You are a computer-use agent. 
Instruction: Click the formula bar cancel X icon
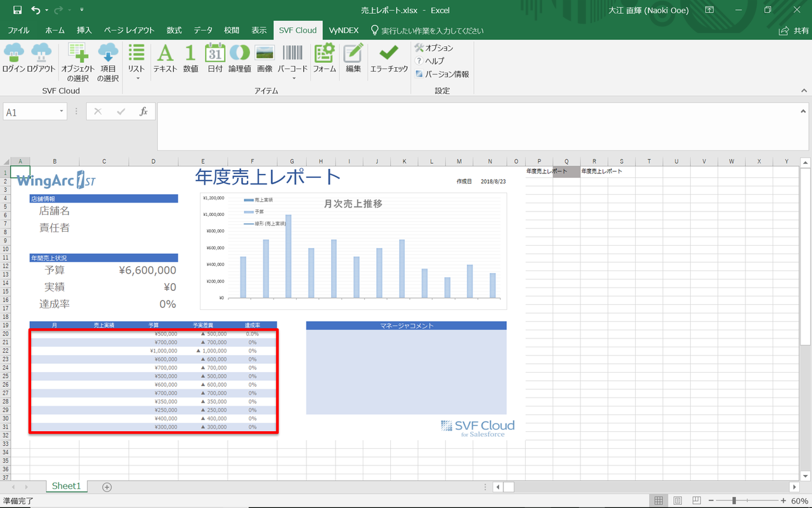pyautogui.click(x=98, y=112)
